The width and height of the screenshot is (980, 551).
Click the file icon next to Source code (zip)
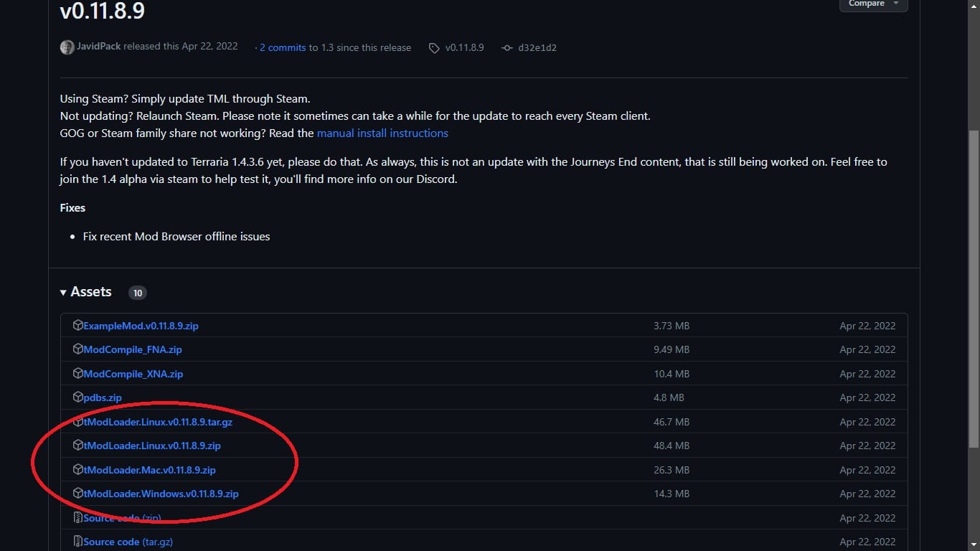click(78, 517)
